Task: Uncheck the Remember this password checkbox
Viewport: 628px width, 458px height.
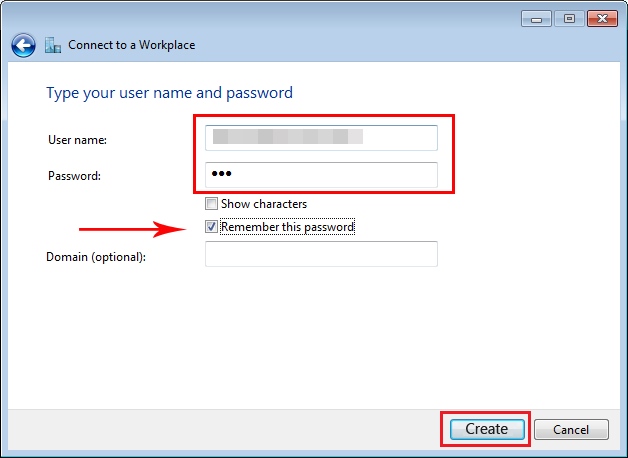Action: [x=211, y=227]
